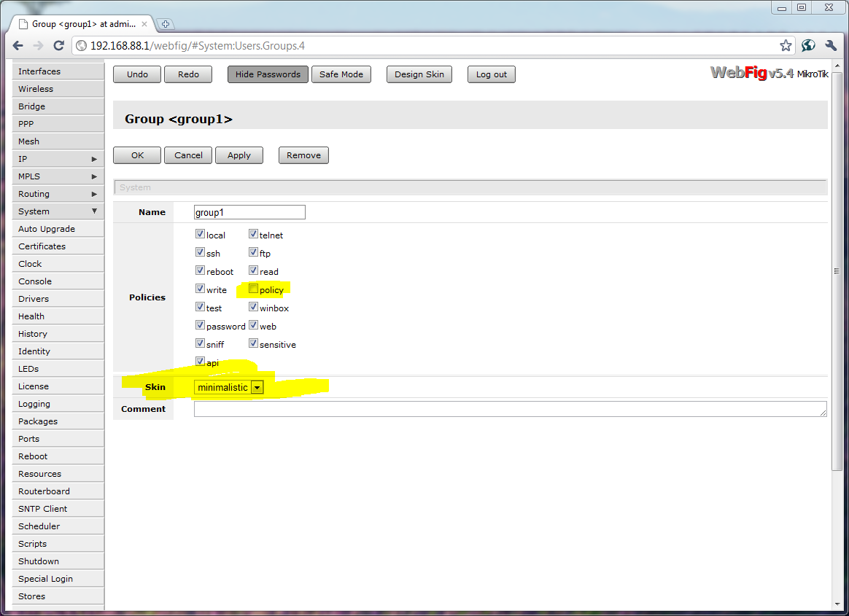
Task: Open the Logging section
Action: point(58,404)
